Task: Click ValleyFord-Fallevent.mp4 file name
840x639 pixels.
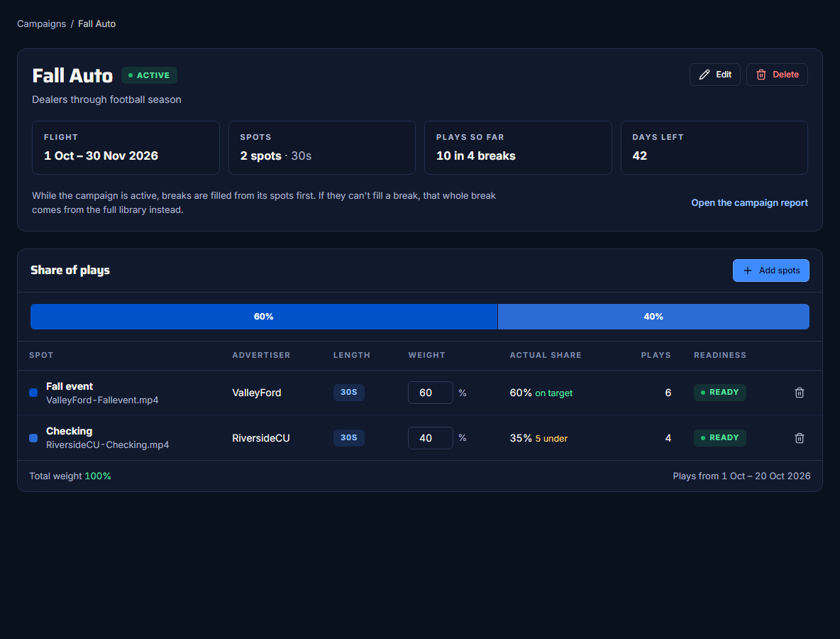Action: 102,400
